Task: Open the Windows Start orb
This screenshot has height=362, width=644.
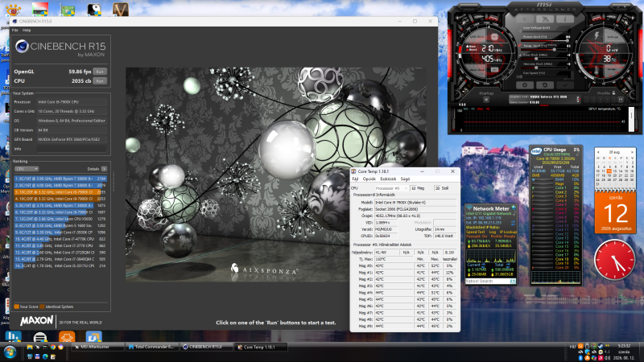Action: point(10,352)
